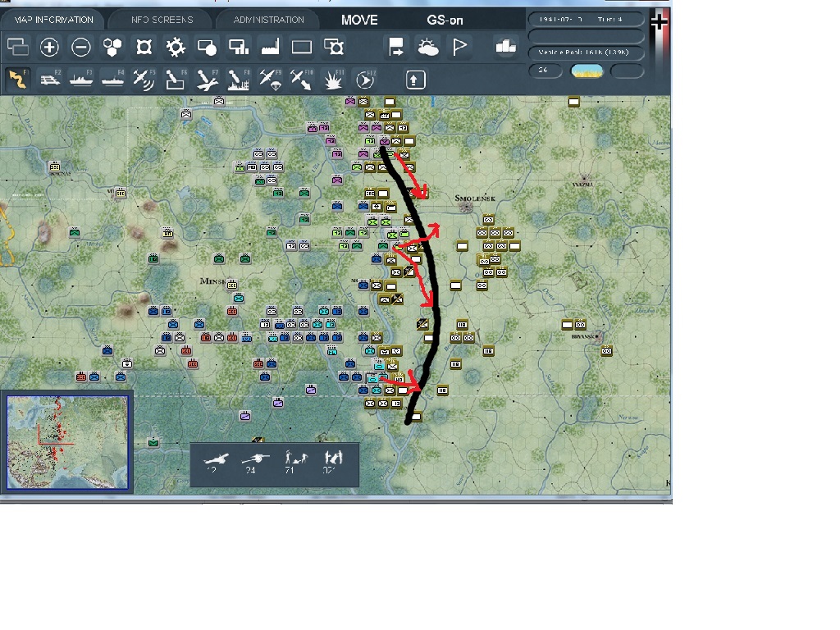Select the F7 bomb airfield mode
Screen dimensions: 840x630
coord(207,80)
